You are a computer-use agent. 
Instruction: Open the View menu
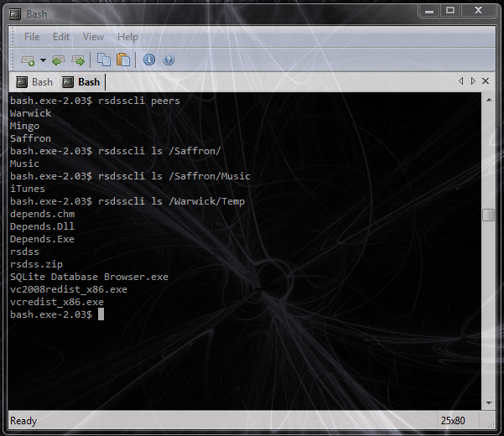click(x=93, y=37)
